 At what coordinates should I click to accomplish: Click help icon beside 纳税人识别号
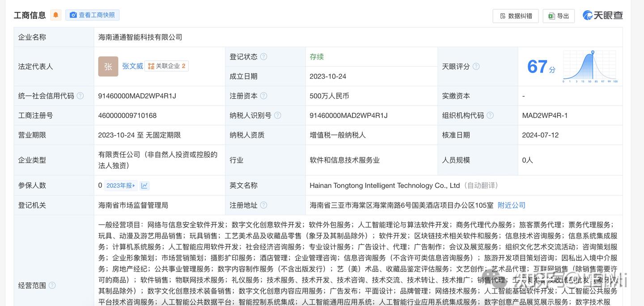[278, 115]
